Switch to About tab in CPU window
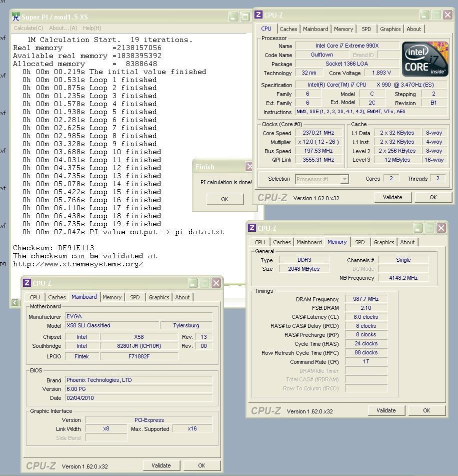Screen dimensions: 458x476 coord(413,29)
